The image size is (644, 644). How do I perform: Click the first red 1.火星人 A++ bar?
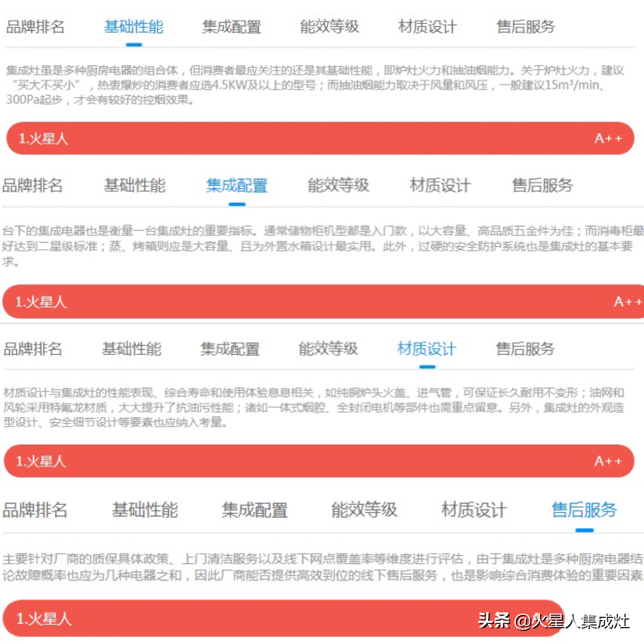[x=320, y=138]
